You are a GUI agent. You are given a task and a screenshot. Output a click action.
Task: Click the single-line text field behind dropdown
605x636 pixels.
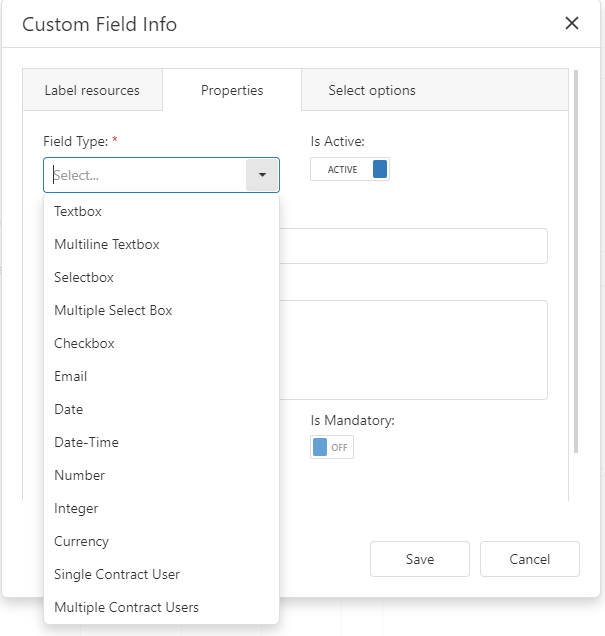pyautogui.click(x=413, y=246)
